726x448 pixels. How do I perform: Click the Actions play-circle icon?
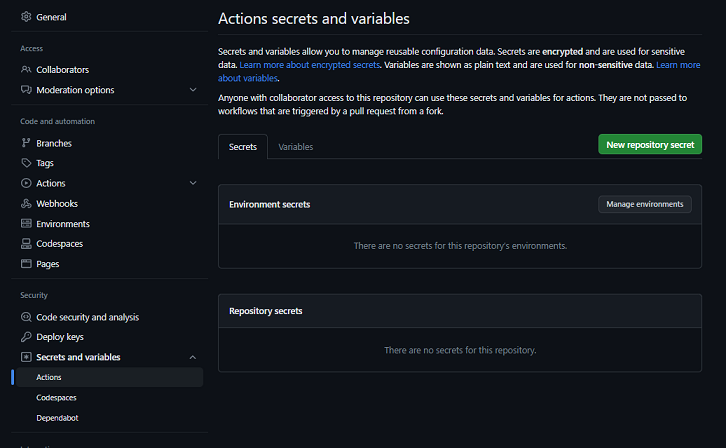pos(26,183)
